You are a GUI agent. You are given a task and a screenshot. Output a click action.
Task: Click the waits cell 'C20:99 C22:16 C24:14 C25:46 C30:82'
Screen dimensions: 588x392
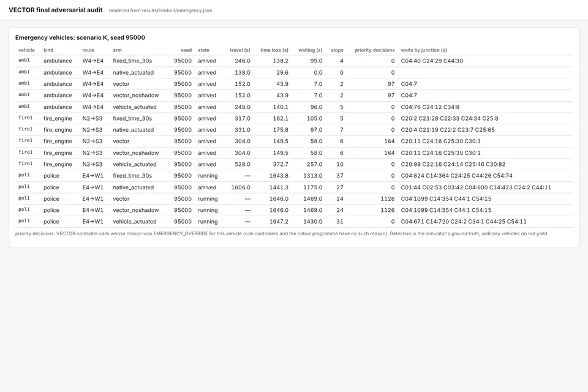tap(453, 164)
